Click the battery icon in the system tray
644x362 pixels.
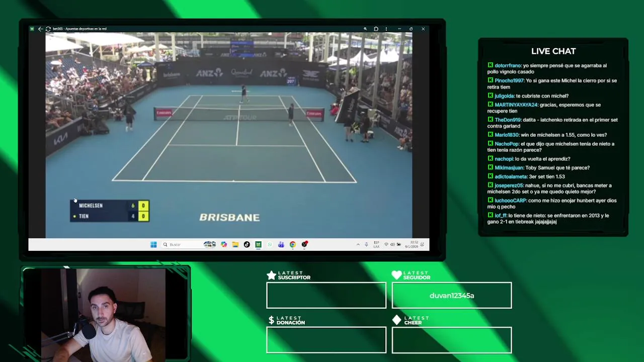click(x=399, y=245)
